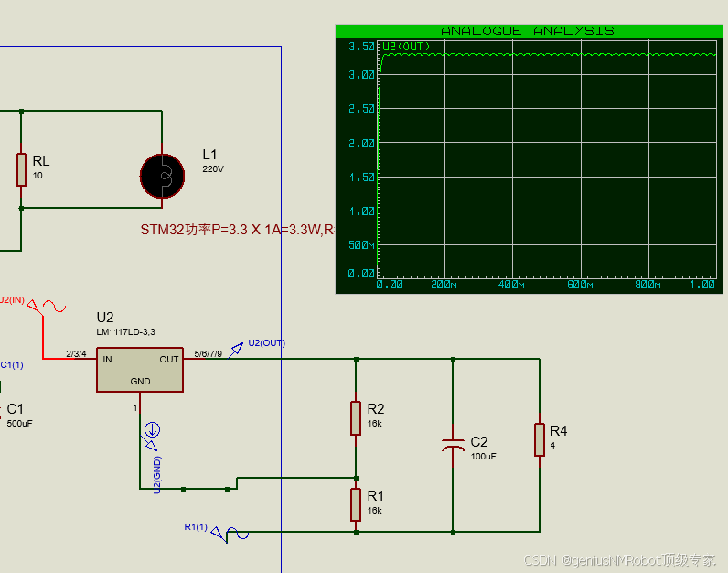Click the GND pin label on U2
The height and width of the screenshot is (573, 728).
pyautogui.click(x=140, y=381)
